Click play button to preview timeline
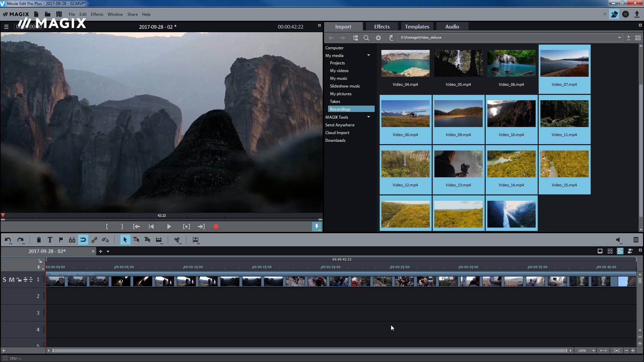This screenshot has width=644, height=362. pos(168,226)
